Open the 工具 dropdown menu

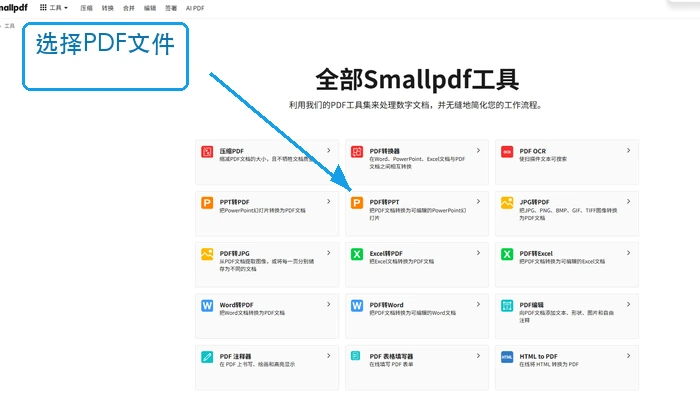[54, 8]
